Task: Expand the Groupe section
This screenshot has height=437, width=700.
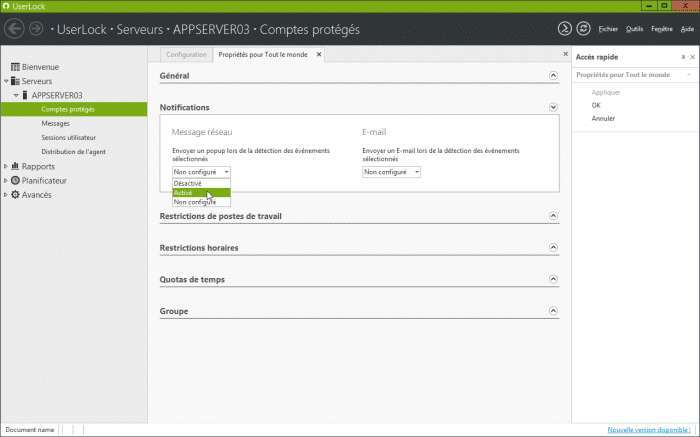Action: click(553, 311)
